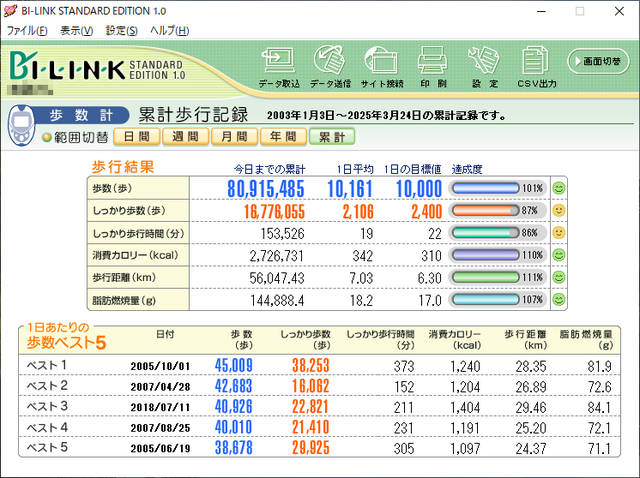Select the 累計 cumulative range
The image size is (640, 478).
pos(332,137)
